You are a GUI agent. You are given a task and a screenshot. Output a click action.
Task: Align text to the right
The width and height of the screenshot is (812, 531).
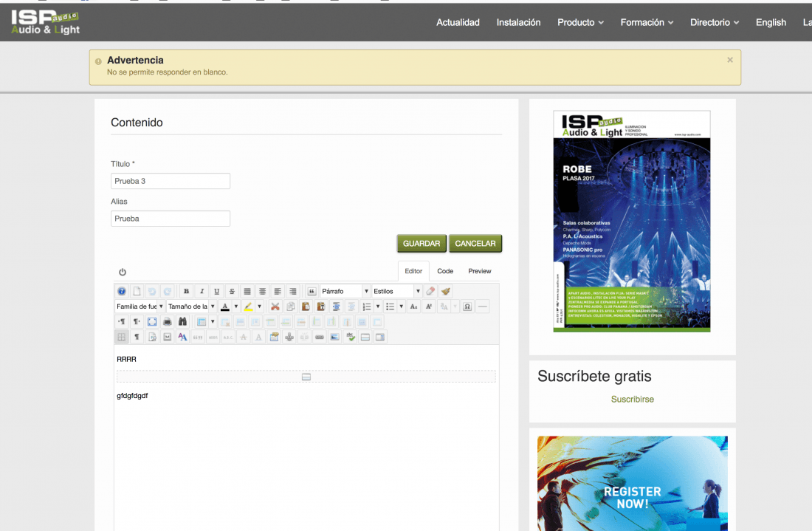pyautogui.click(x=292, y=291)
